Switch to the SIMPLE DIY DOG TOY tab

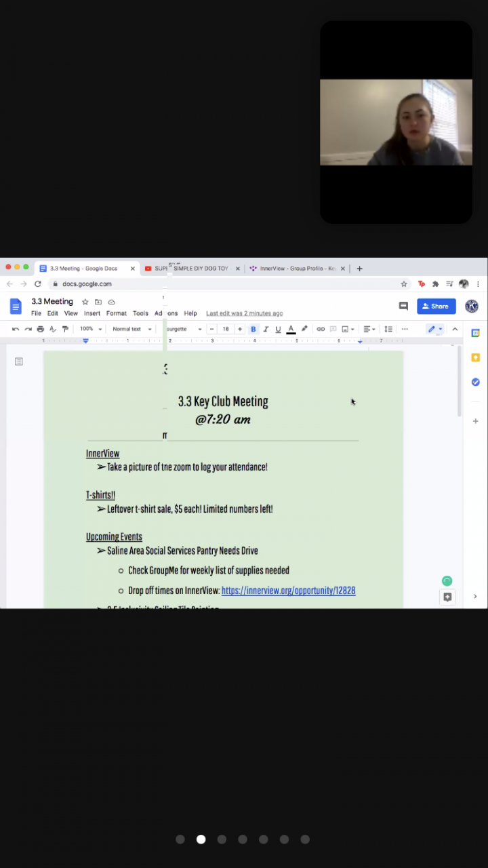(192, 269)
